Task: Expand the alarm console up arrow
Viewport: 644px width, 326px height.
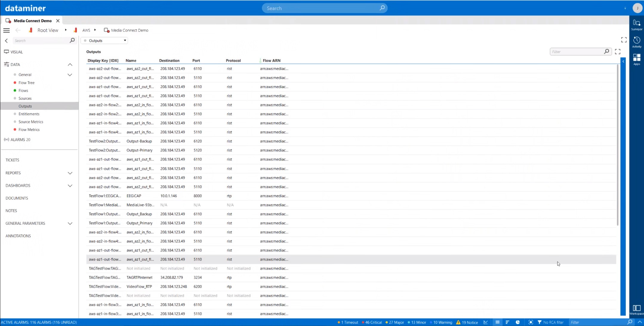Action: point(640,322)
